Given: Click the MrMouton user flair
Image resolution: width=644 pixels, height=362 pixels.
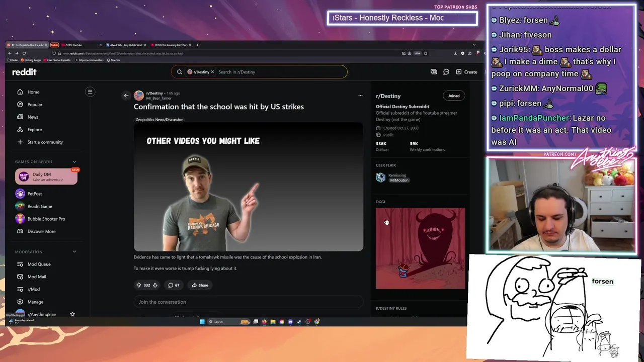Looking at the screenshot, I should [399, 180].
